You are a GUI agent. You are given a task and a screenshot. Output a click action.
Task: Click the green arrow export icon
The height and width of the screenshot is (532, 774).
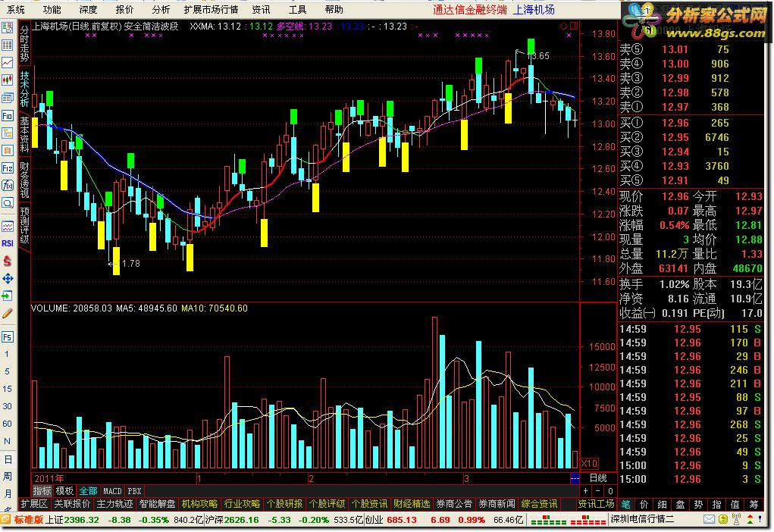pyautogui.click(x=8, y=296)
